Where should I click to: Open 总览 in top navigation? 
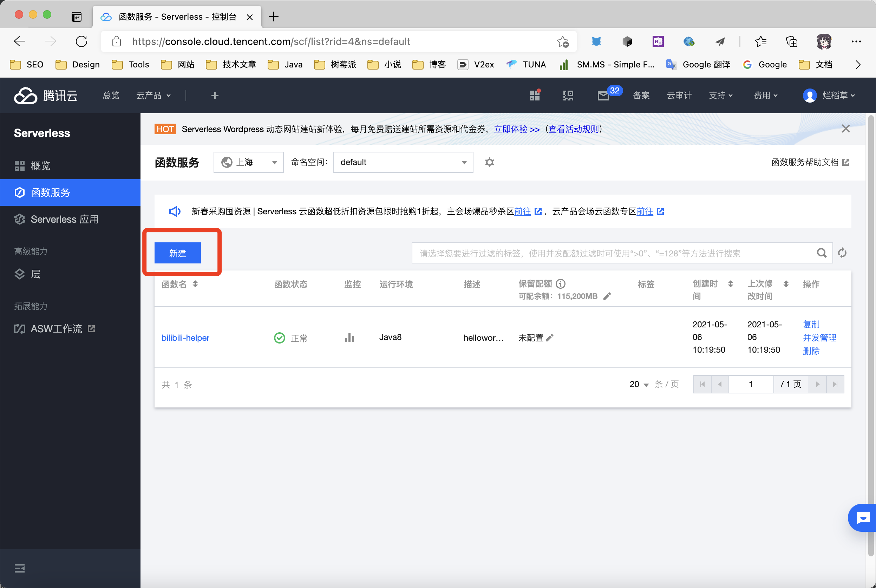pyautogui.click(x=111, y=96)
